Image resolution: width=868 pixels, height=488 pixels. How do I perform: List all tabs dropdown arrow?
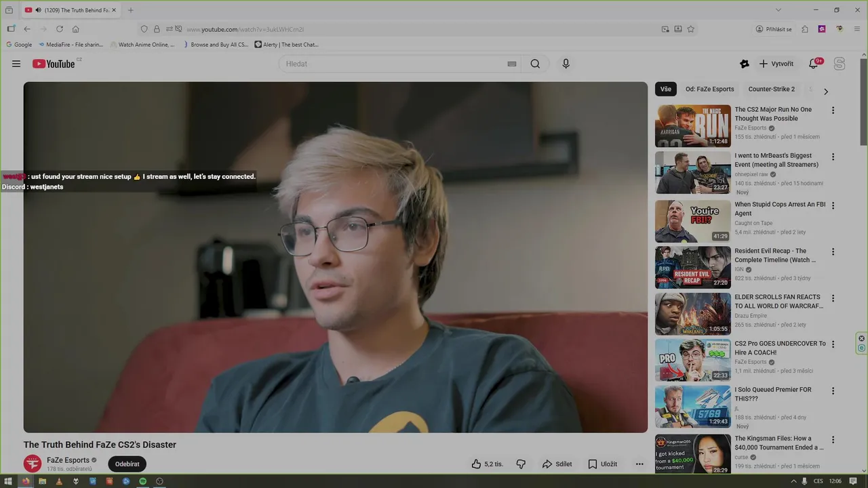coord(778,10)
